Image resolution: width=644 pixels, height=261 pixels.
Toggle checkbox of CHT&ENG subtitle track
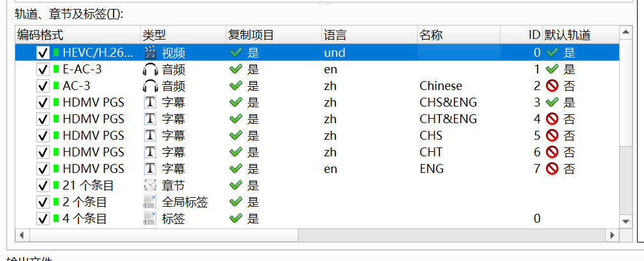43,119
